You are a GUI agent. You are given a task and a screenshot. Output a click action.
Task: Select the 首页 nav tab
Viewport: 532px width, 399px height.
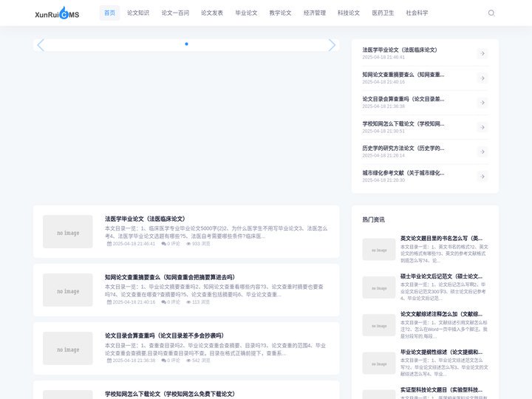point(109,13)
